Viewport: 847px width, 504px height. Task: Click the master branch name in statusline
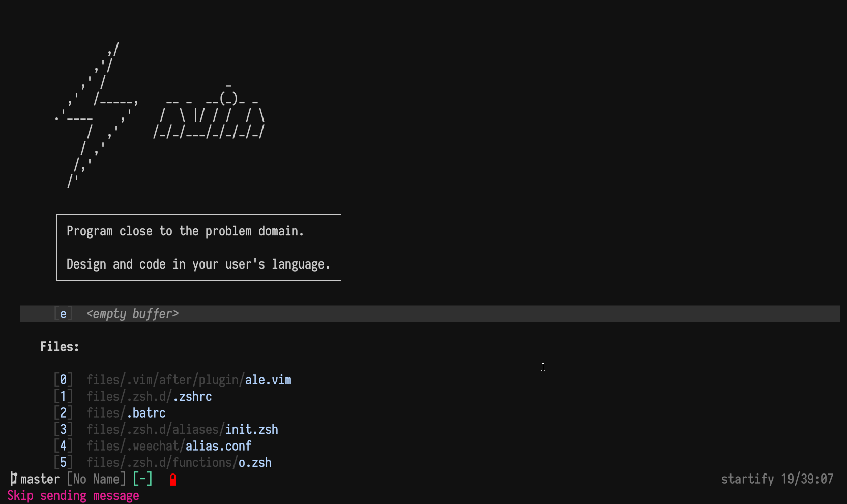point(40,479)
